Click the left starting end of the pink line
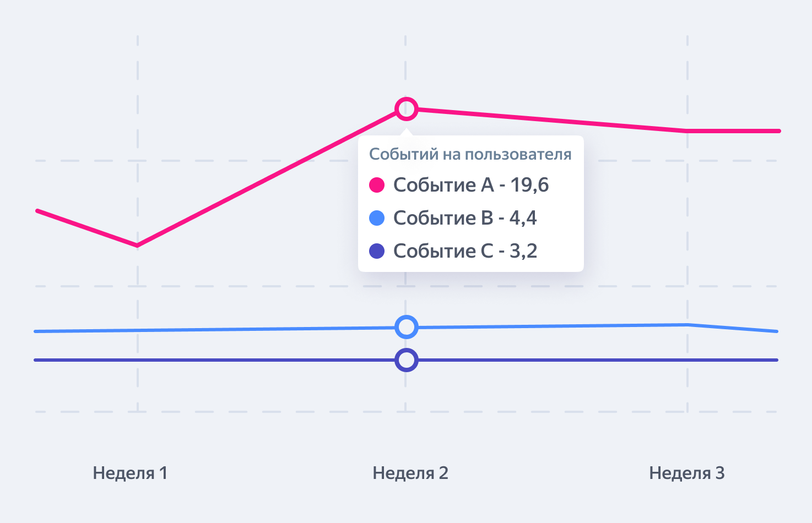Image resolution: width=812 pixels, height=523 pixels. coord(37,211)
